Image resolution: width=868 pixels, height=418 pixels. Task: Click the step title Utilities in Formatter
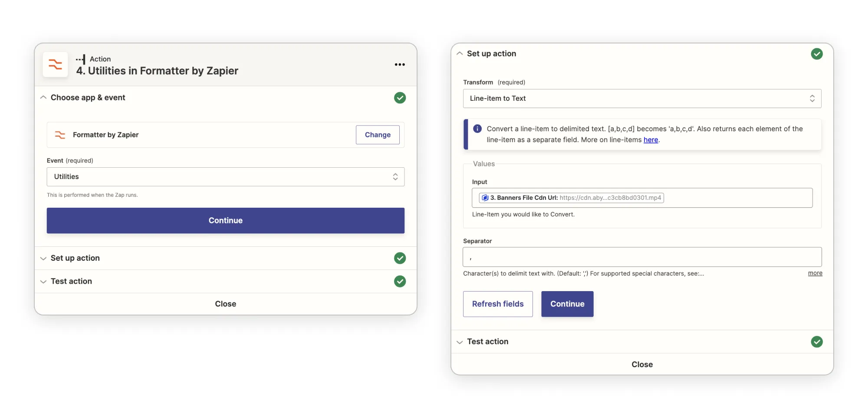click(157, 71)
